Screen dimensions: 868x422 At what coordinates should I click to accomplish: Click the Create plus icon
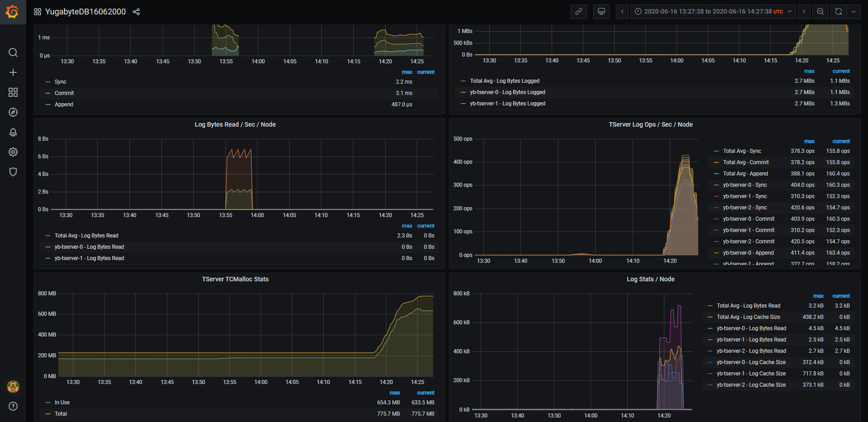(13, 72)
